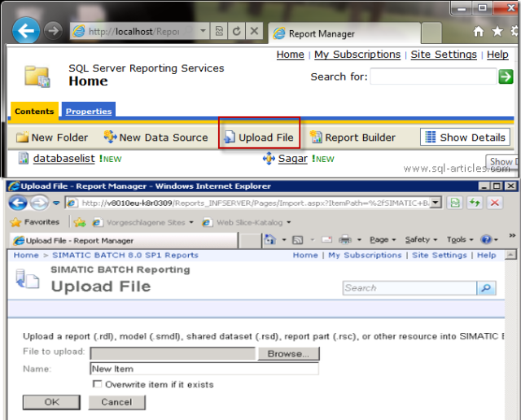Click printer icon in lower command bar

345,239
